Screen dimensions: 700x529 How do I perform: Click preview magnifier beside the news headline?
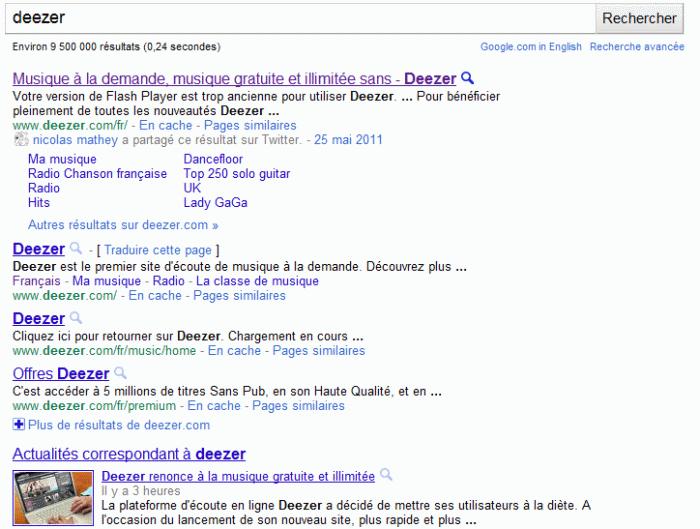[x=386, y=477]
